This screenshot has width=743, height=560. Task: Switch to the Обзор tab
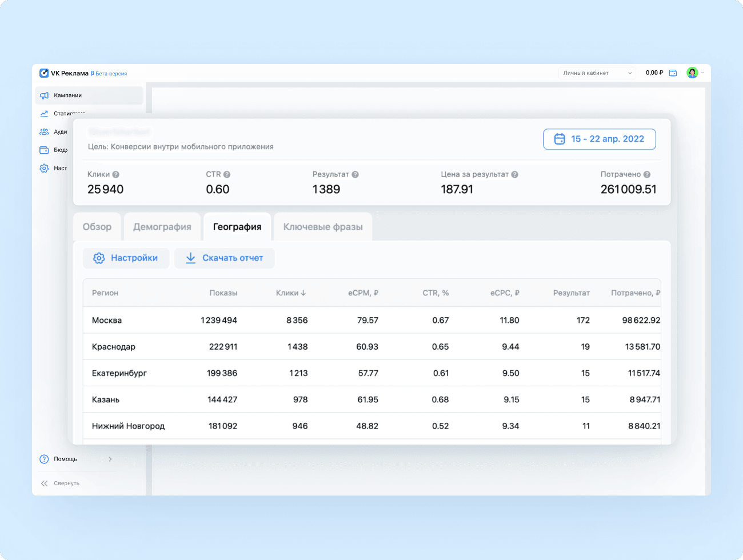pos(97,227)
